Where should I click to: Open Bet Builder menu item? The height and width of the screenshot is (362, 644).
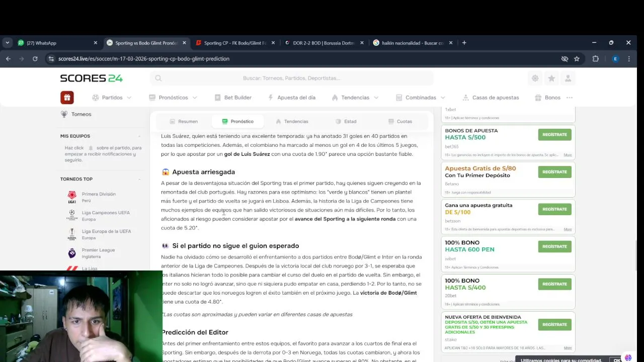[x=233, y=98]
